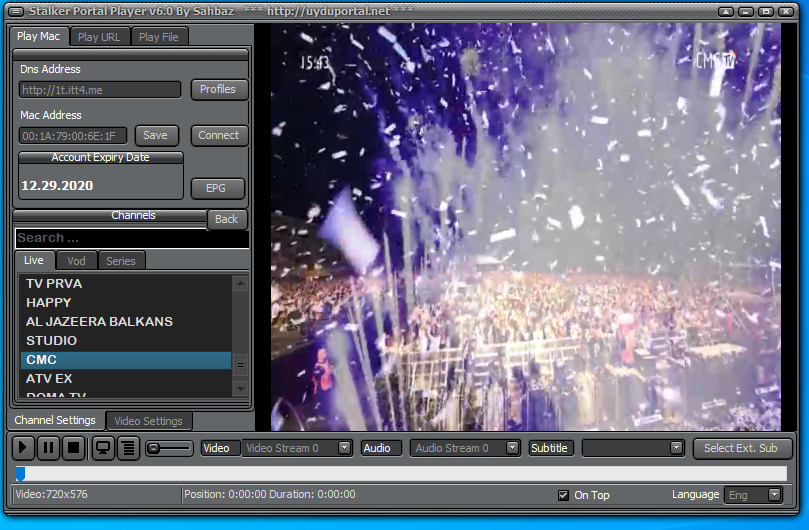The width and height of the screenshot is (809, 530).
Task: Select the Series tab
Action: [x=121, y=261]
